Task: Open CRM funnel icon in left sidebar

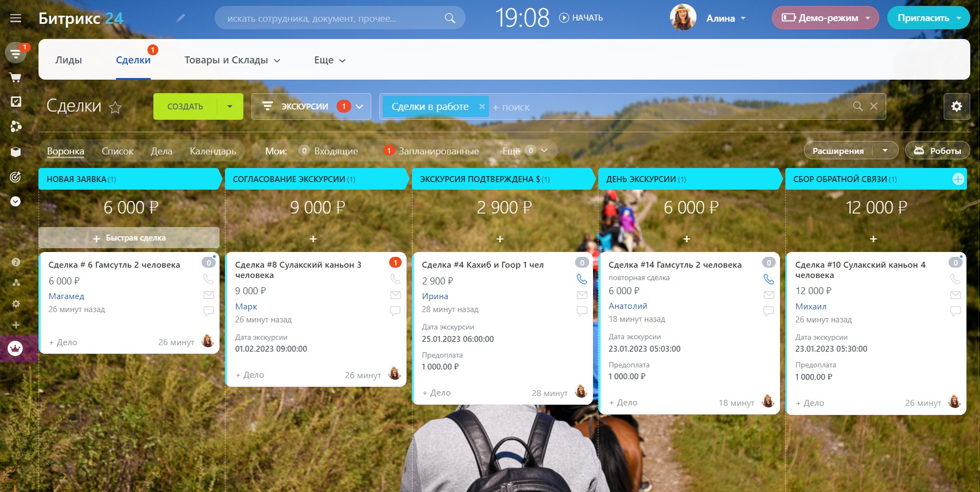Action: (x=16, y=53)
